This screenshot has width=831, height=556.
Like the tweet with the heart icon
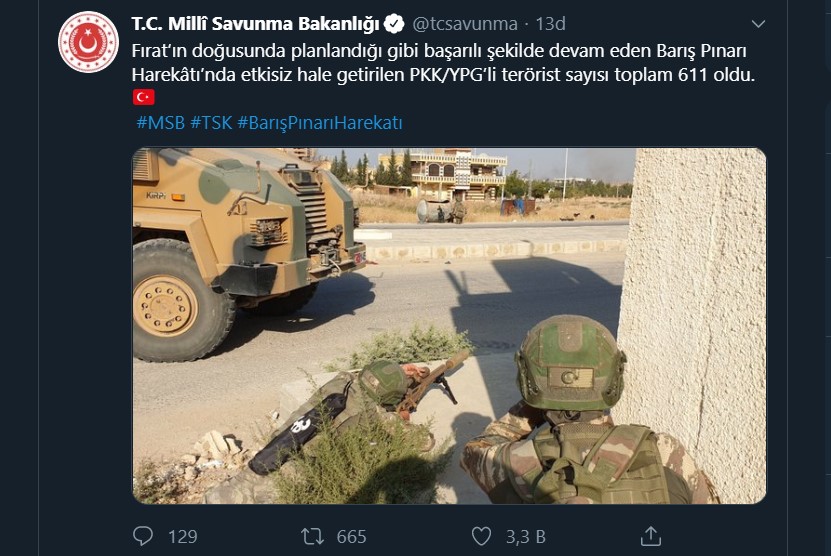(481, 536)
